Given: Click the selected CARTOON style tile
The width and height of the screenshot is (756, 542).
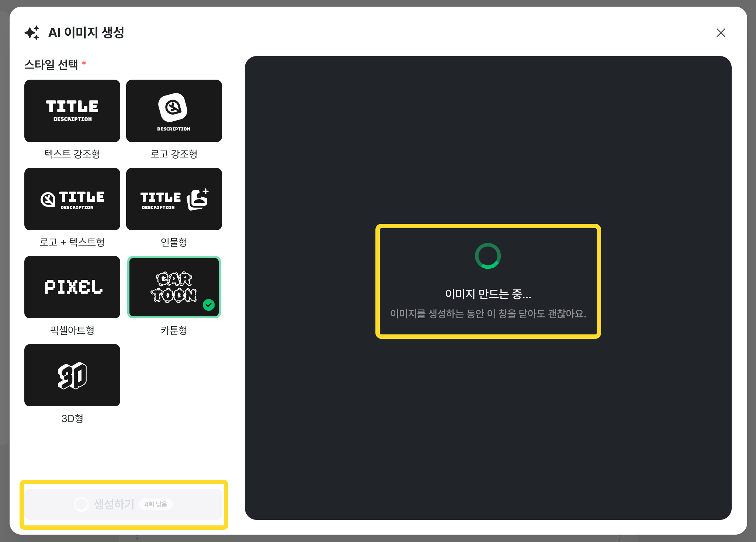Looking at the screenshot, I should 174,287.
